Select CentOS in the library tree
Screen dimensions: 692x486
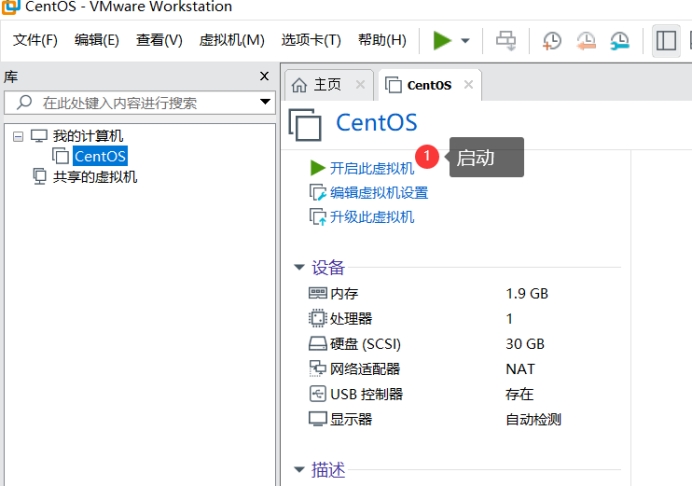tap(100, 156)
